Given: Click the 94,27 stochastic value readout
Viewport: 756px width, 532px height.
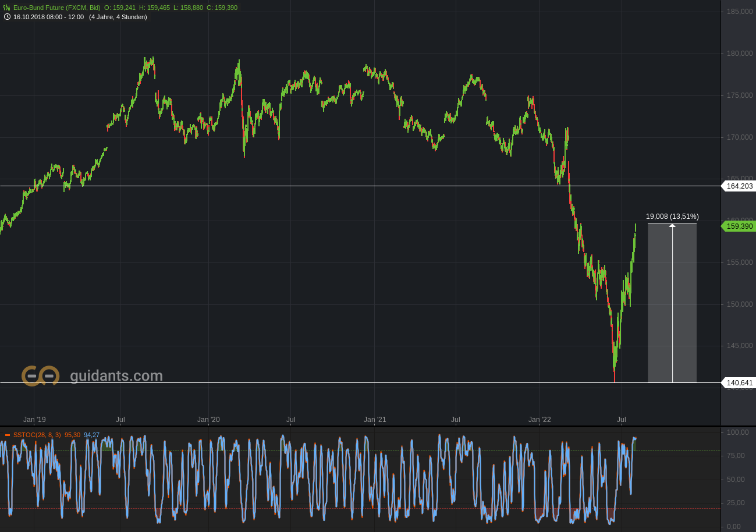Looking at the screenshot, I should [90, 434].
